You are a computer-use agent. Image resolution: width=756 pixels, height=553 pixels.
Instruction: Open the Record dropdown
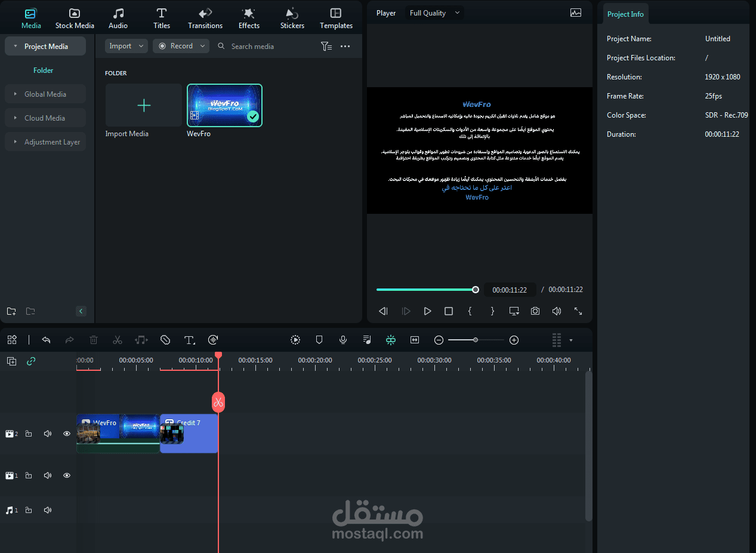(181, 46)
